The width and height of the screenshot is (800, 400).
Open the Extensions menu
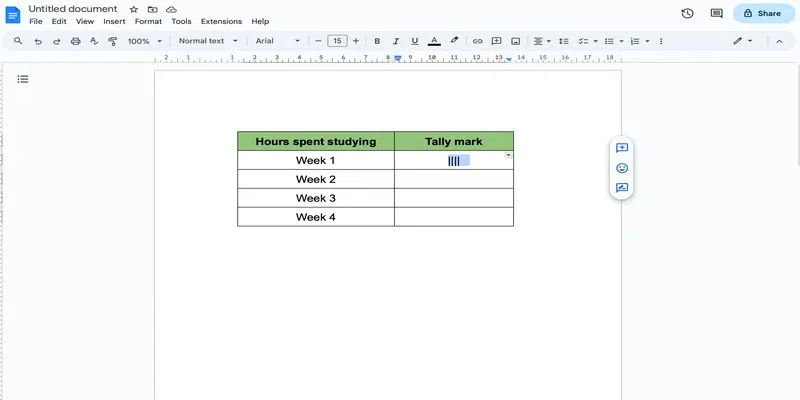coord(221,21)
